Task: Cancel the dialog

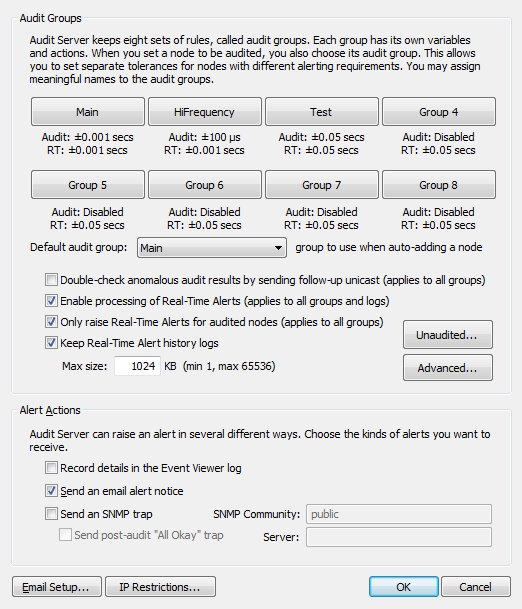Action: (476, 587)
